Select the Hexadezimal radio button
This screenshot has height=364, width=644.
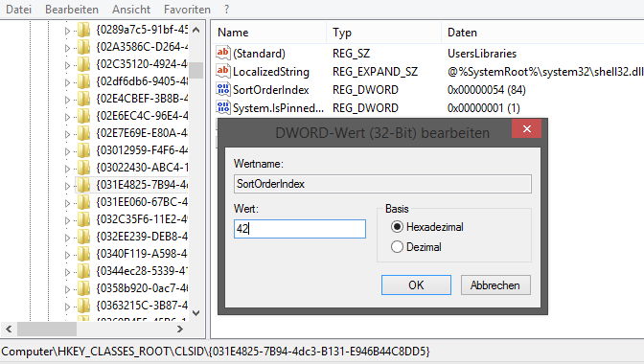pos(397,227)
